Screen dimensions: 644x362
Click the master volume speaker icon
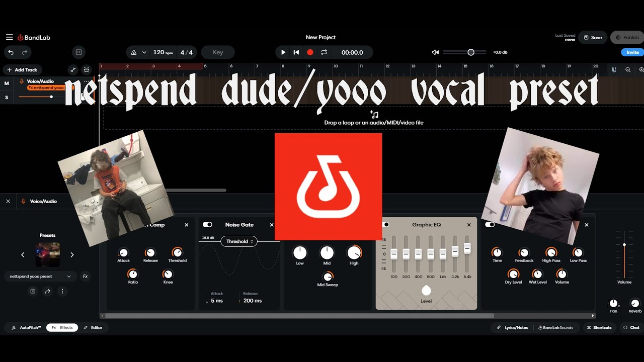(435, 52)
